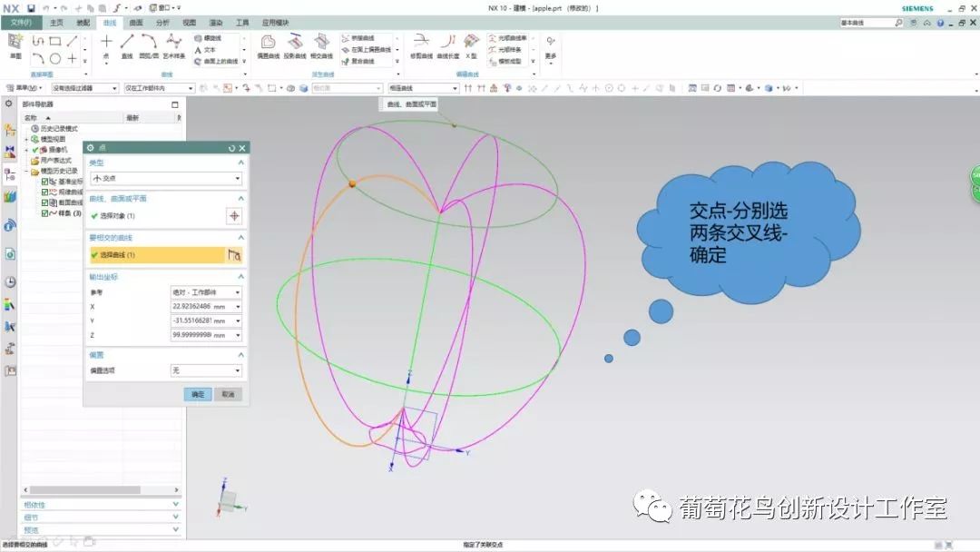Open the X-Form (X型) tool
The width and height of the screenshot is (980, 552).
click(472, 47)
